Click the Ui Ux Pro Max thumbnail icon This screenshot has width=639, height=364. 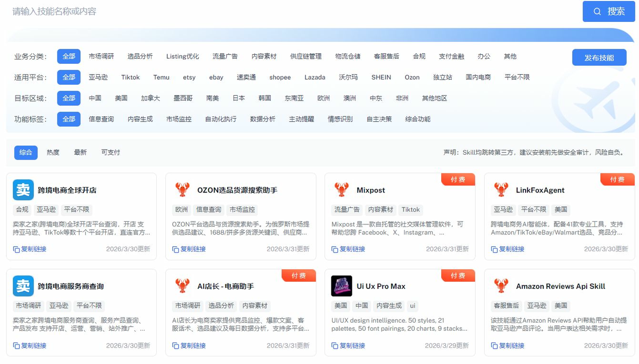tap(341, 286)
